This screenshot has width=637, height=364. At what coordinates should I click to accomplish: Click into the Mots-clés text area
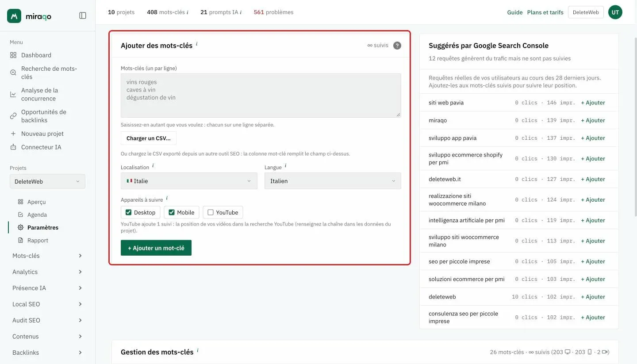(x=261, y=96)
